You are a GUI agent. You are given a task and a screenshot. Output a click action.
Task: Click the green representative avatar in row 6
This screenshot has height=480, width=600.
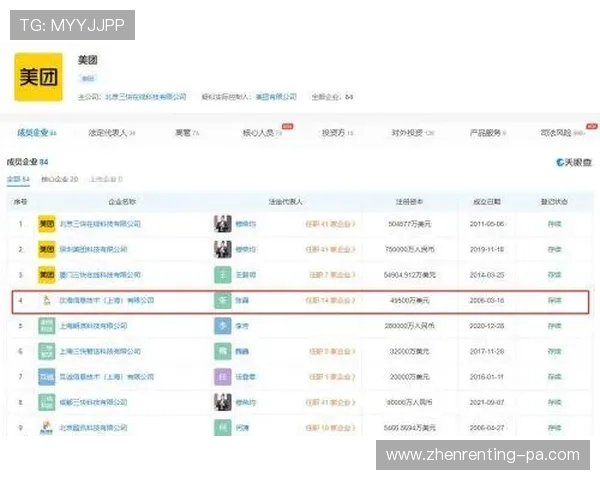223,351
